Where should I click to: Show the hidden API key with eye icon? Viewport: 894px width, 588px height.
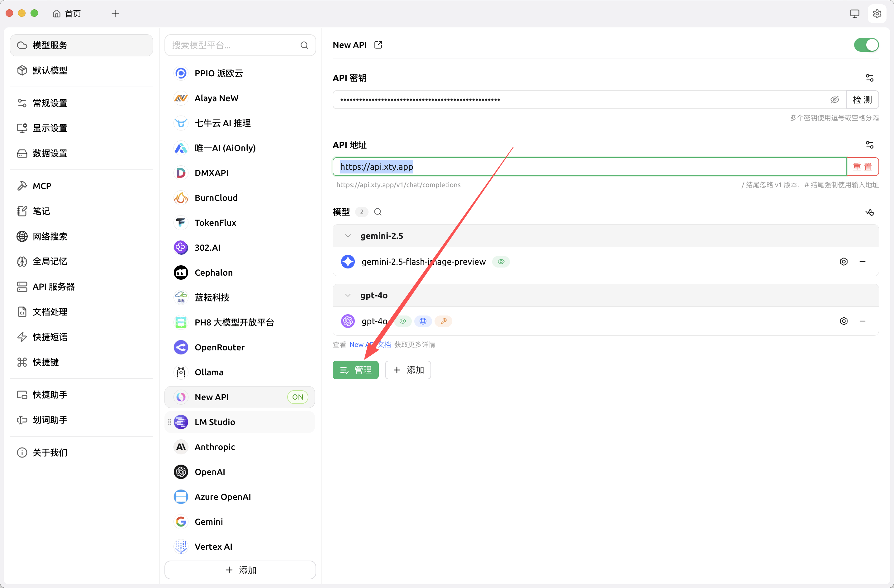click(835, 99)
